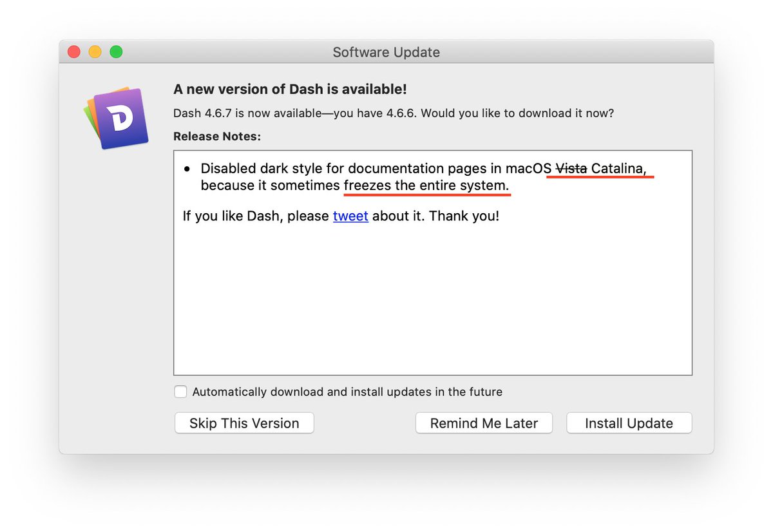Minimize the Software Update window
This screenshot has height=532, width=773.
click(95, 52)
